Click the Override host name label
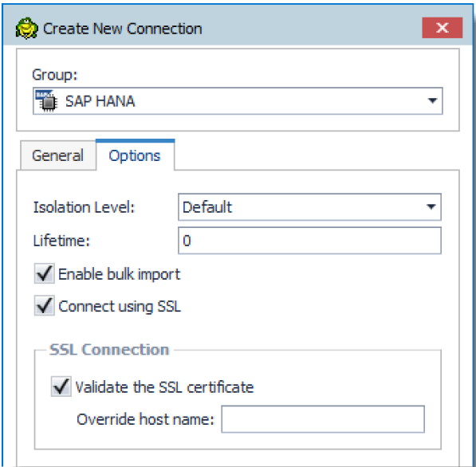Image resolution: width=476 pixels, height=467 pixels. pyautogui.click(x=145, y=419)
